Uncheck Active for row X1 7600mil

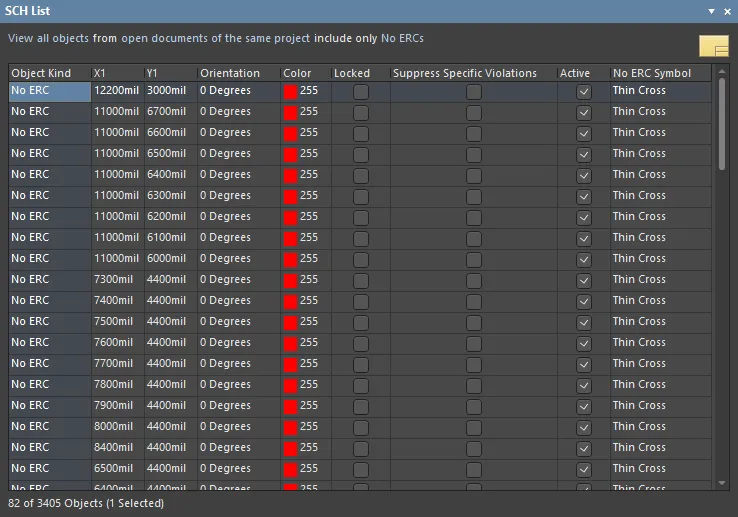pos(584,344)
